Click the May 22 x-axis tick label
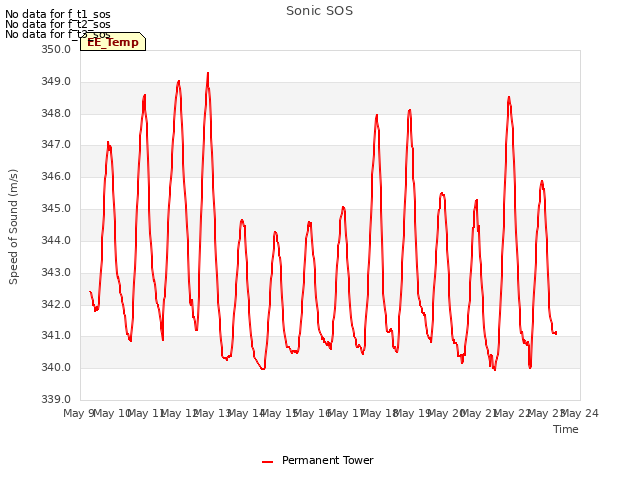Image resolution: width=640 pixels, height=480 pixels. click(x=513, y=413)
